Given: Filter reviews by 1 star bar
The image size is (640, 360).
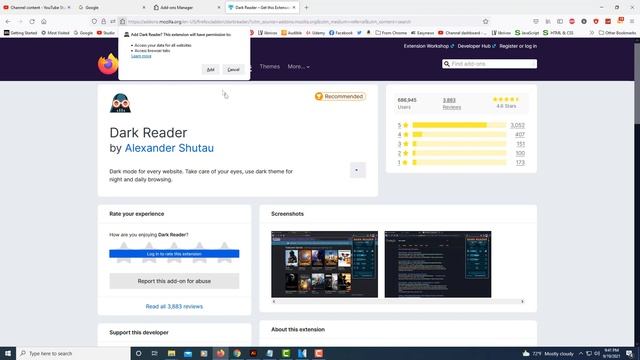Looking at the screenshot, I should click(459, 162).
